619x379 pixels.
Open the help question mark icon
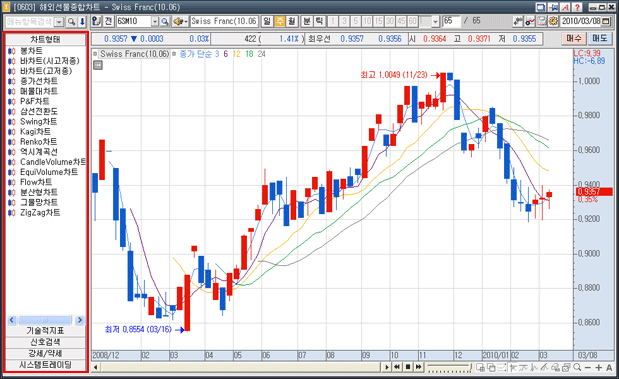pyautogui.click(x=577, y=7)
